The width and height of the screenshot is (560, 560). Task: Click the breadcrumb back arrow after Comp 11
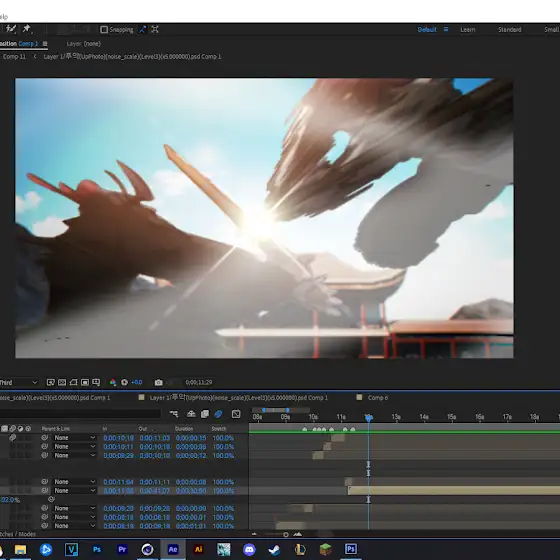click(35, 56)
